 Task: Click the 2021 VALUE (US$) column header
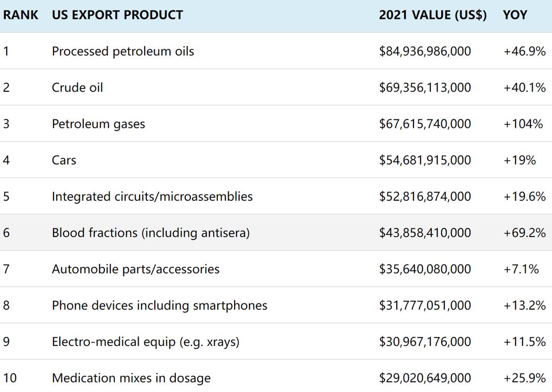click(x=432, y=15)
